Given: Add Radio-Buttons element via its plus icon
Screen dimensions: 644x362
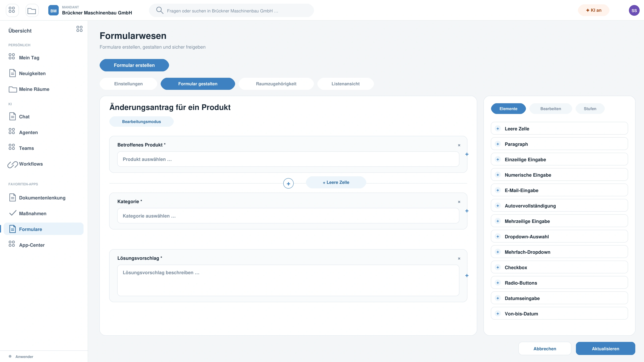Looking at the screenshot, I should [498, 283].
